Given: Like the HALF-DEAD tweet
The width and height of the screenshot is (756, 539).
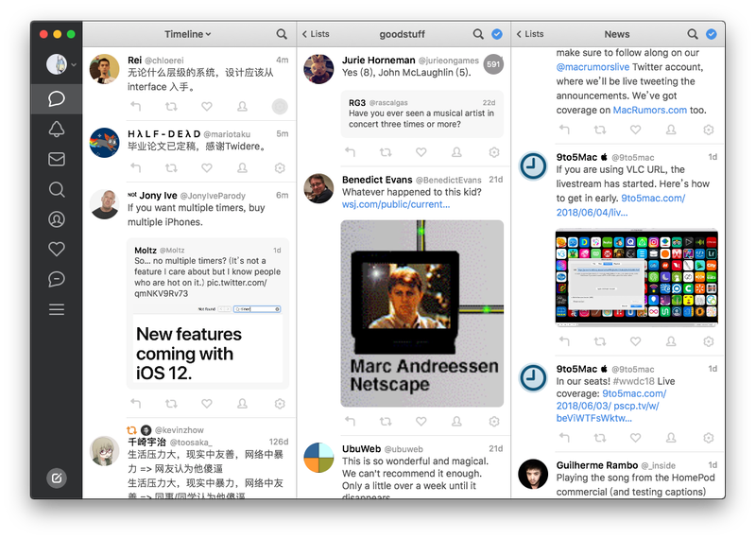Looking at the screenshot, I should tap(207, 168).
